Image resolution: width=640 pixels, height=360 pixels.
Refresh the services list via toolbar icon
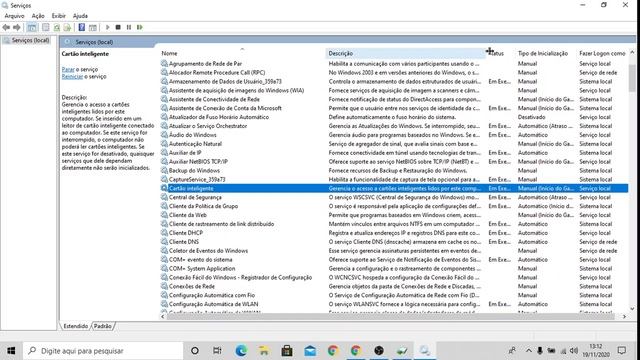(x=57, y=27)
